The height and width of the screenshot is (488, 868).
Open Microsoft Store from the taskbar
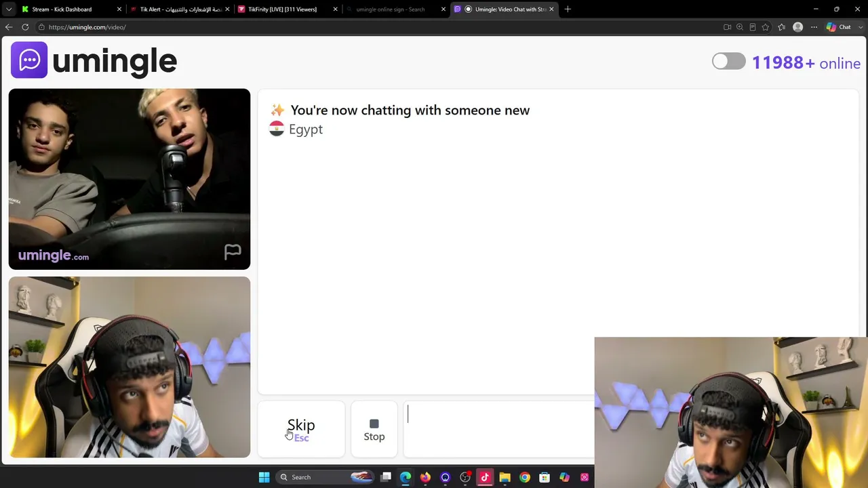pyautogui.click(x=545, y=477)
